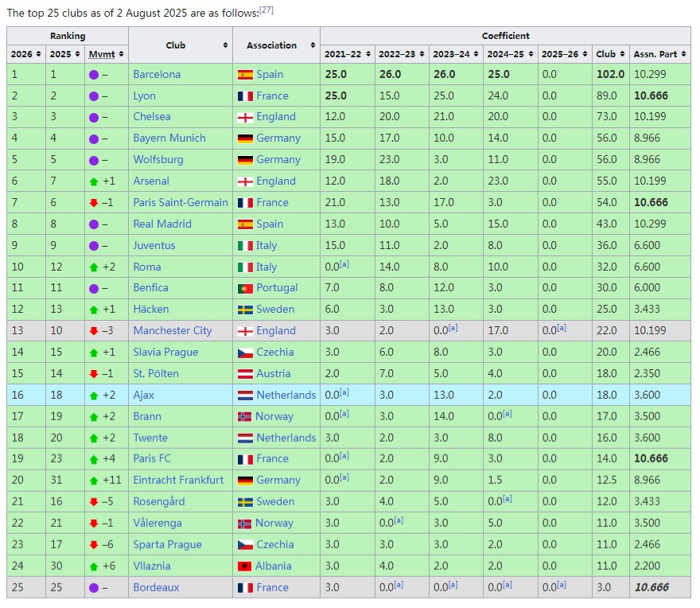Open the Paris FC club link

click(152, 459)
